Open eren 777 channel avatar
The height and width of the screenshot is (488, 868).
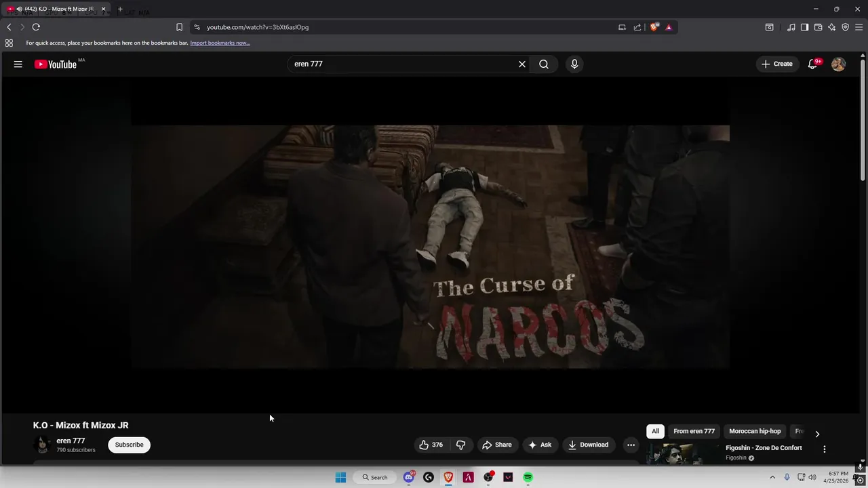(x=42, y=445)
